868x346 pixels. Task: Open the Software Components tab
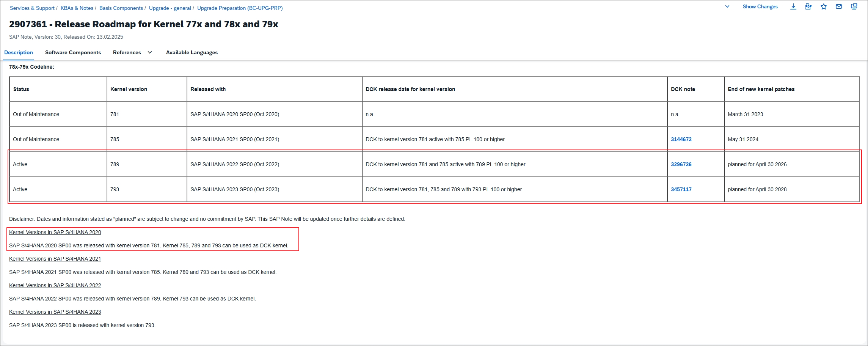click(73, 52)
